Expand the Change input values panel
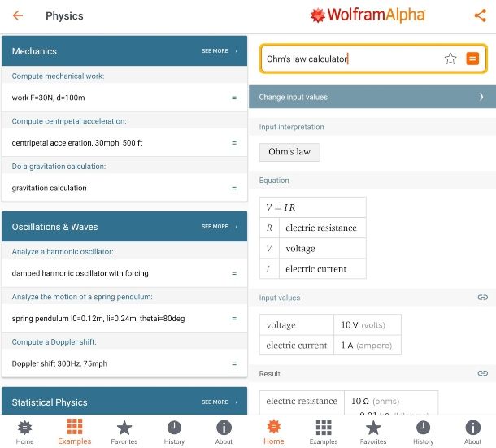 372,97
